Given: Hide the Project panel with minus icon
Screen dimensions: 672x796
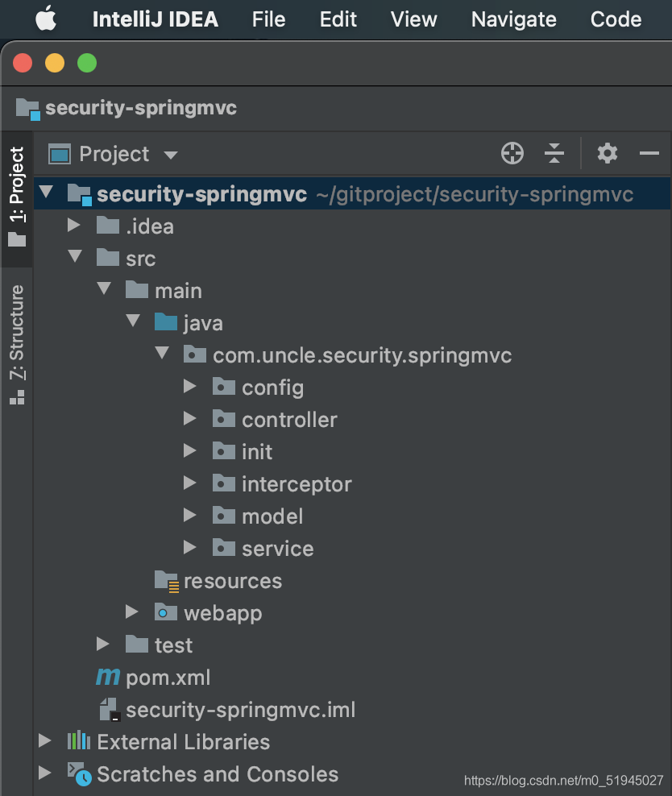Looking at the screenshot, I should point(649,153).
